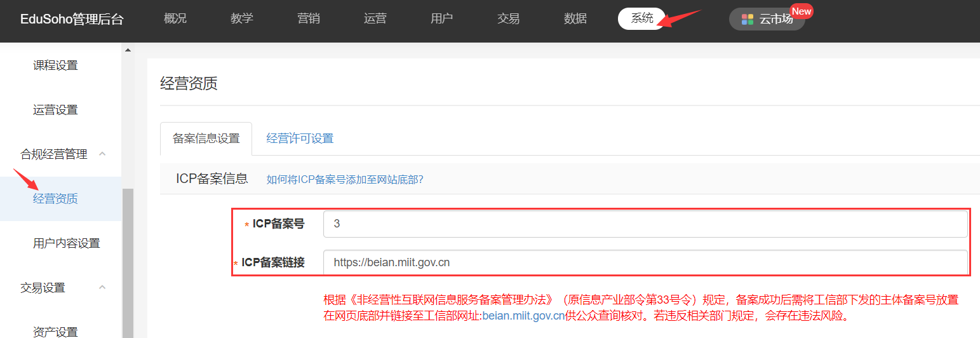The image size is (980, 338).
Task: Click the 交易设置 sidebar group label
Action: tap(43, 288)
